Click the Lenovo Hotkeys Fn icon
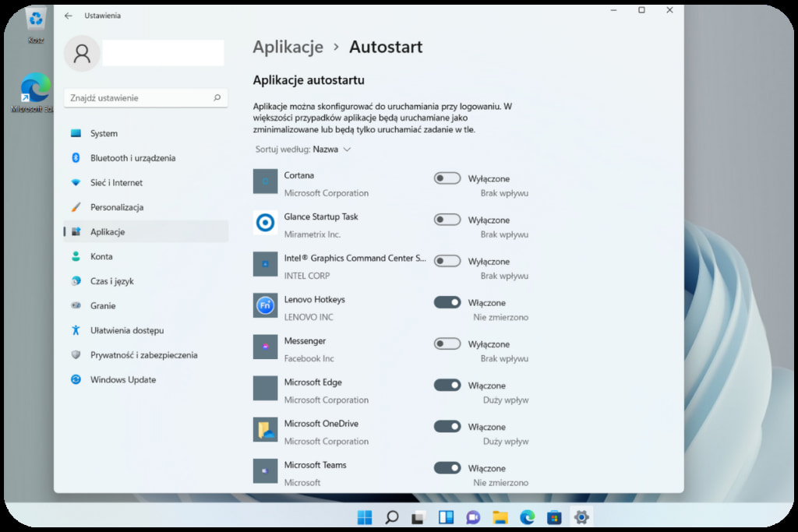Screen dimensions: 798x532 click(x=265, y=305)
